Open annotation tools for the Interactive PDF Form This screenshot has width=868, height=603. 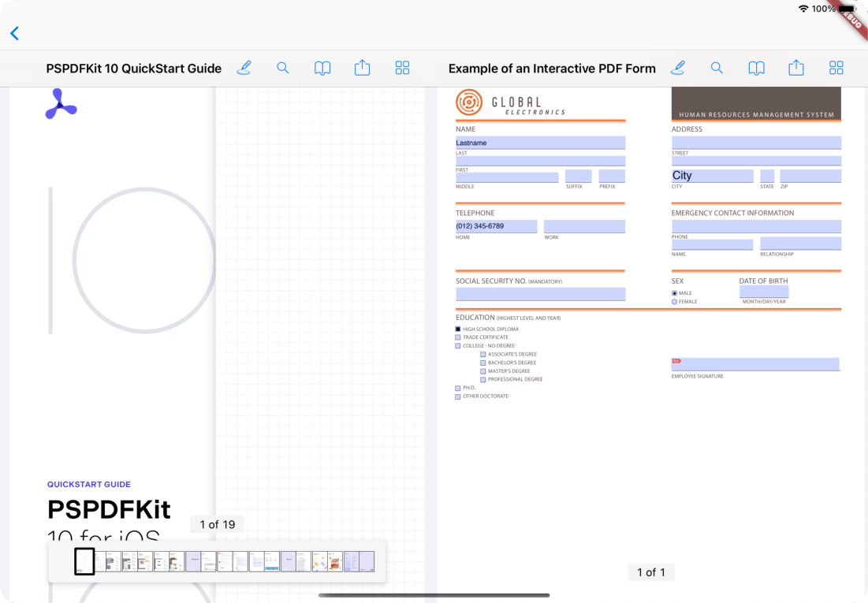pyautogui.click(x=677, y=68)
